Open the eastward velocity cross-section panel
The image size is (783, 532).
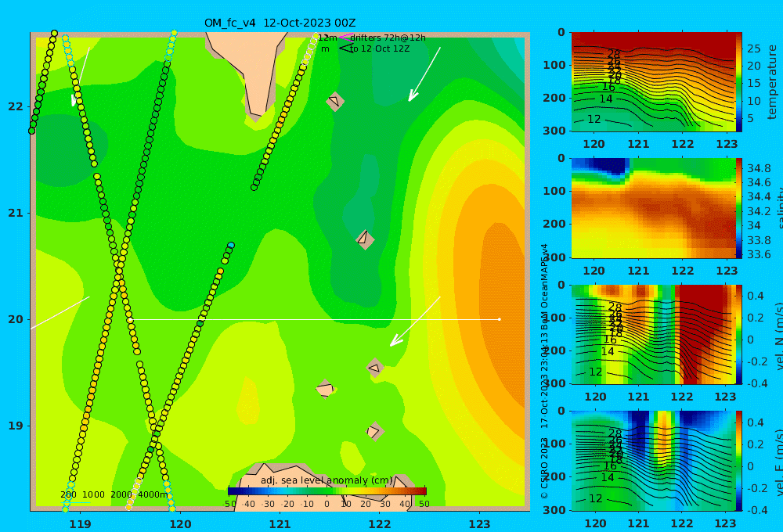(x=653, y=461)
